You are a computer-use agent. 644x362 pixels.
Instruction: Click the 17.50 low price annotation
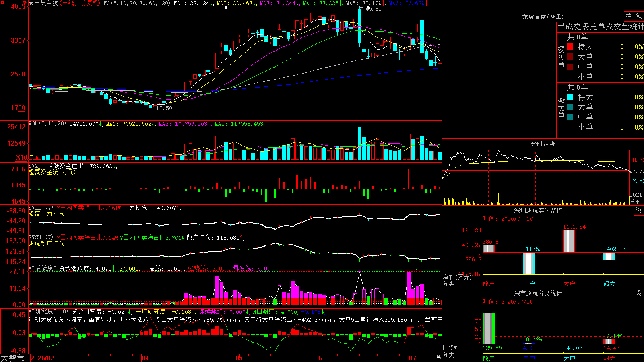(164, 108)
